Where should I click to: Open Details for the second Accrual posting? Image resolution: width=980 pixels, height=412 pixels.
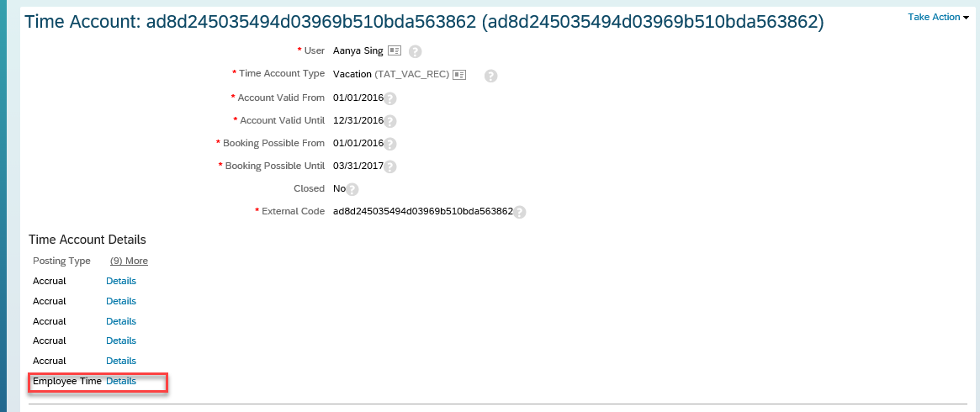coord(121,301)
